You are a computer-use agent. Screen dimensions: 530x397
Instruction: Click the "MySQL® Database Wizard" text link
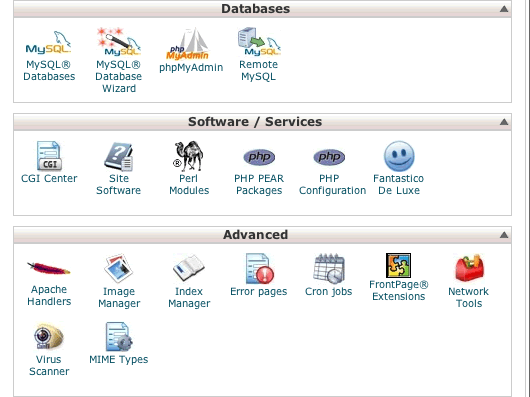(x=119, y=76)
